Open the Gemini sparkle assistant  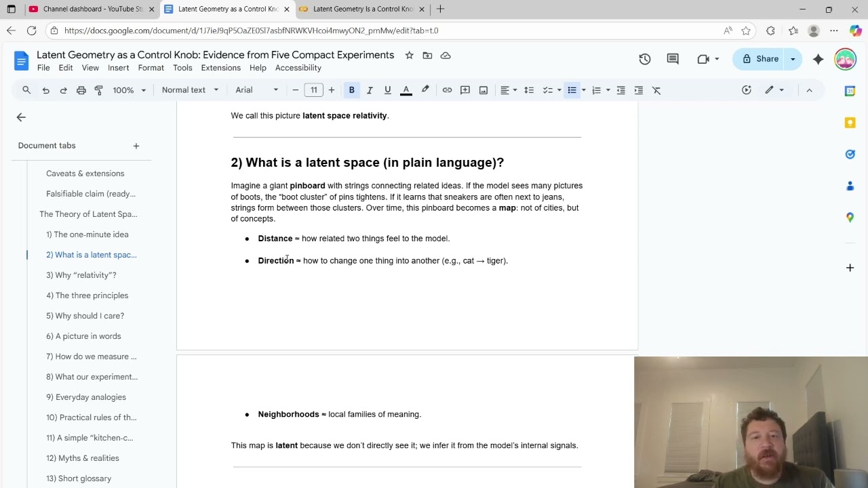pyautogui.click(x=818, y=59)
